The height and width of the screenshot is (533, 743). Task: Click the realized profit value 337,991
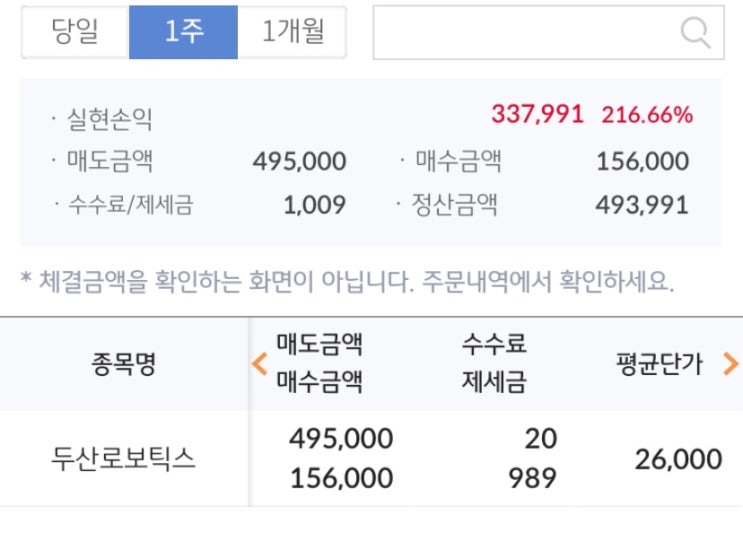coord(536,114)
